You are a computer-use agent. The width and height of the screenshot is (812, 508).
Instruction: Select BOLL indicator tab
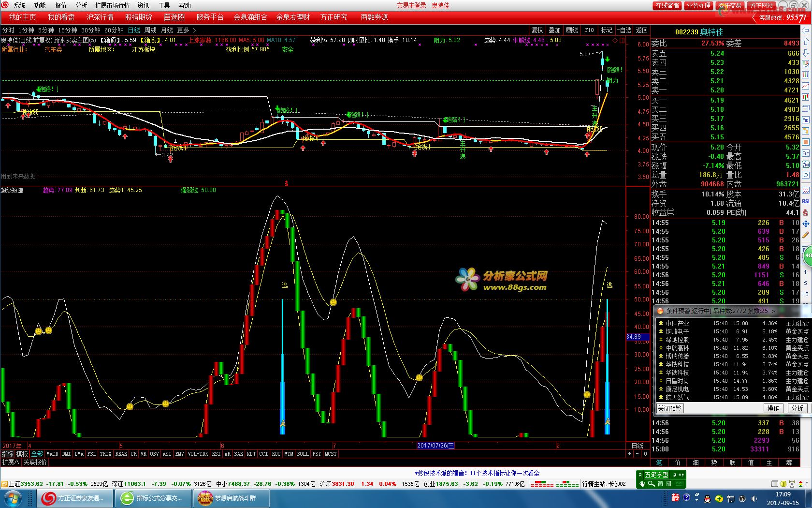pyautogui.click(x=303, y=454)
